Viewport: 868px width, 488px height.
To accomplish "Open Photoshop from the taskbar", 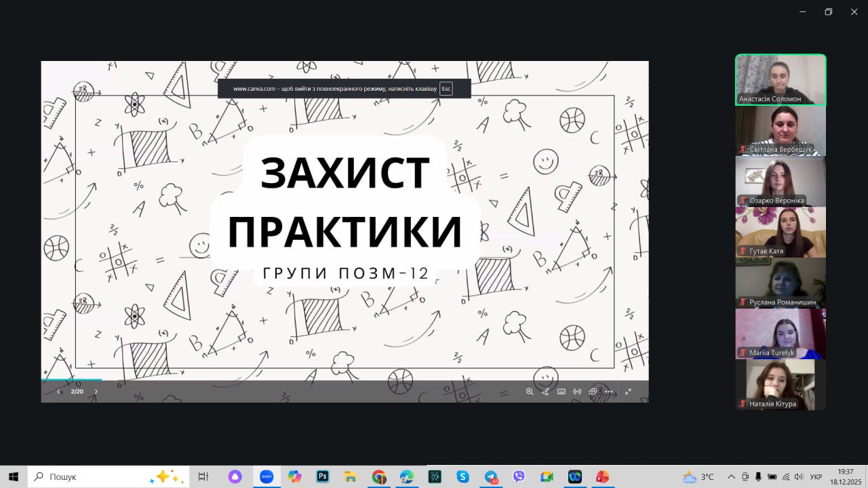I will pyautogui.click(x=323, y=476).
